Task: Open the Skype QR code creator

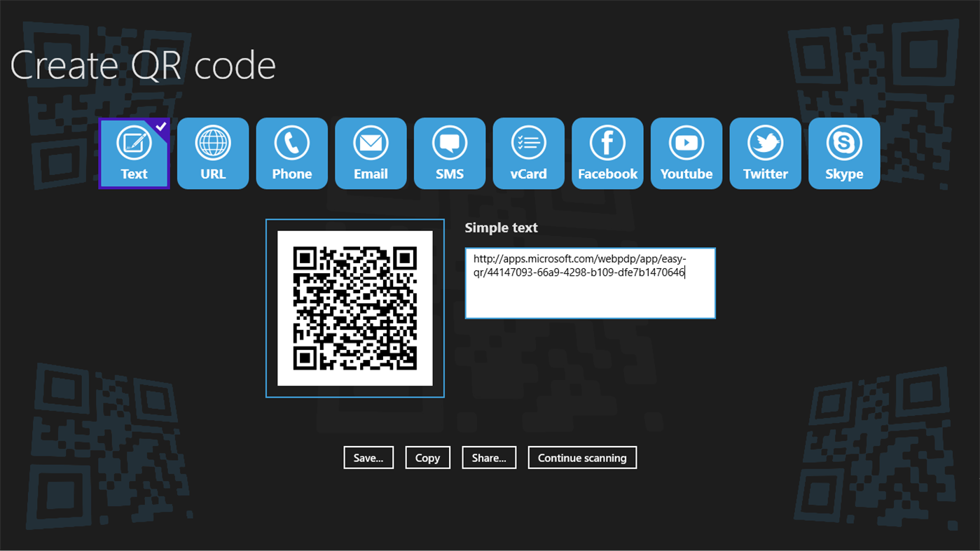Action: point(843,153)
